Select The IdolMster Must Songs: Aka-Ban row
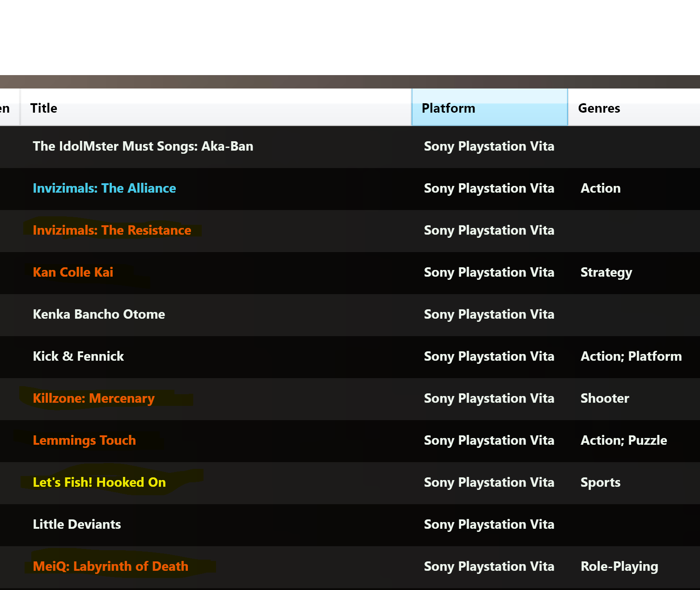 click(350, 147)
